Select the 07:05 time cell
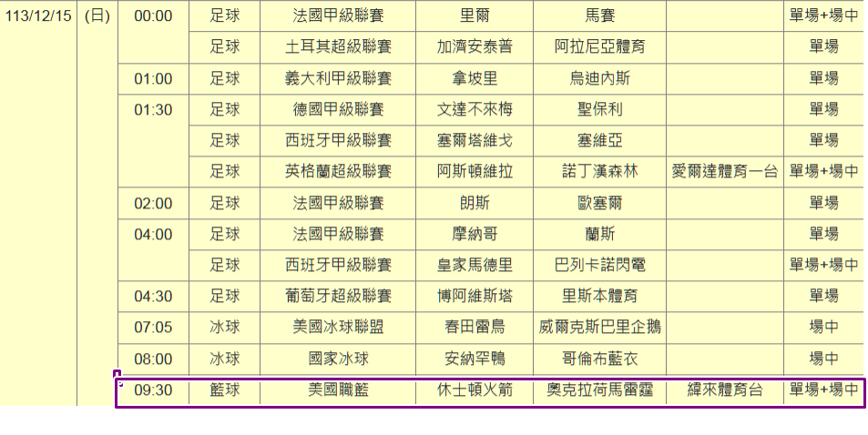Viewport: 868px width, 435px height. pyautogui.click(x=153, y=328)
